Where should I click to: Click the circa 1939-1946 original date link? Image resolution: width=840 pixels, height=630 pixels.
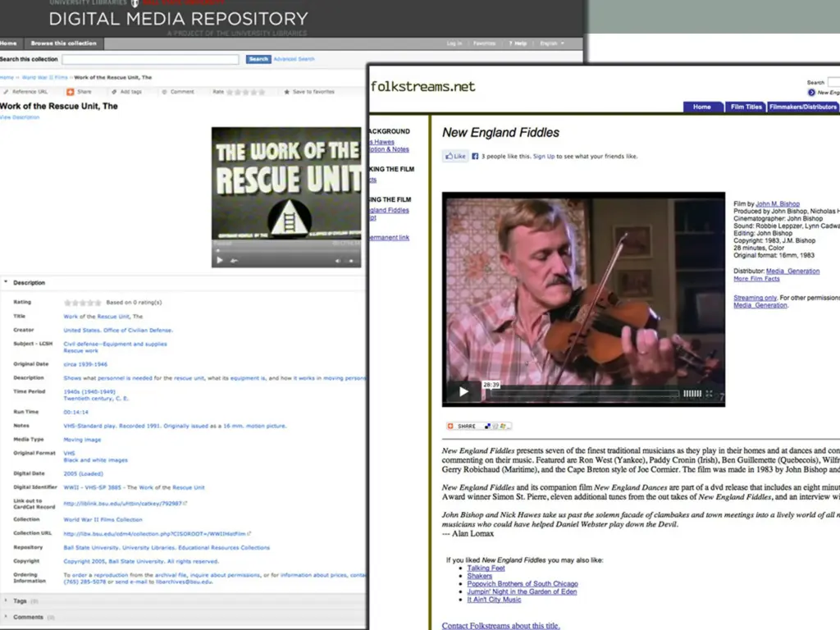coord(85,364)
